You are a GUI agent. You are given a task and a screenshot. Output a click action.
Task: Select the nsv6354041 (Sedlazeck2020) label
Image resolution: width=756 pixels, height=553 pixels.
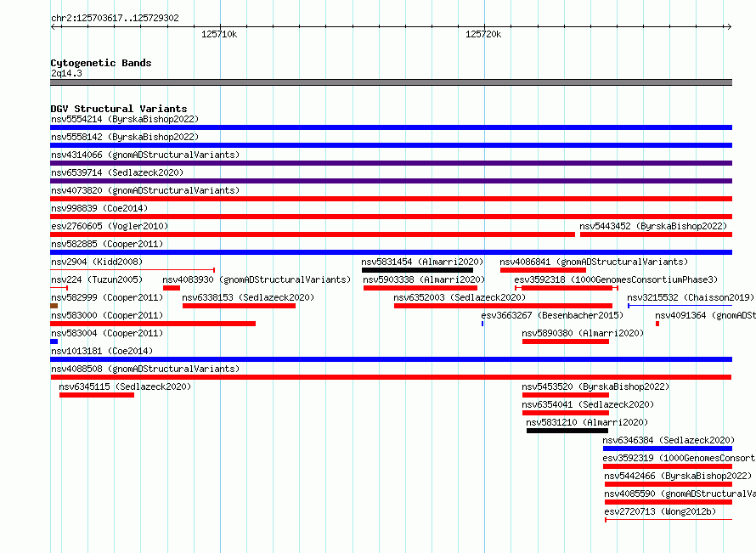tap(588, 404)
